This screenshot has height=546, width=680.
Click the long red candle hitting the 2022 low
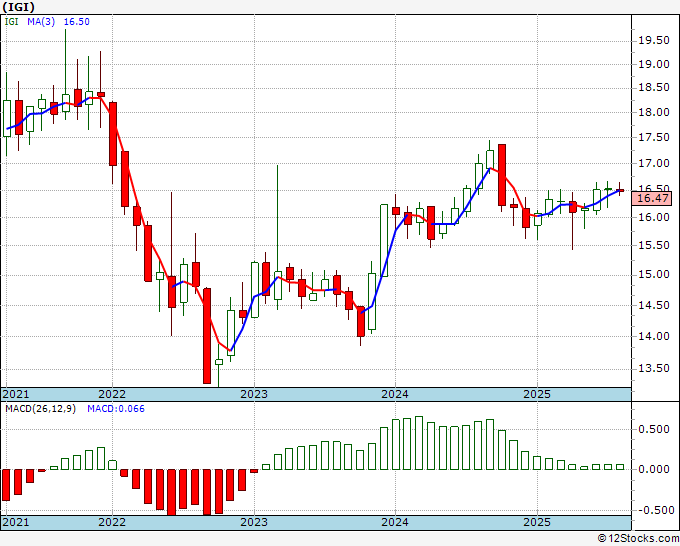click(x=207, y=335)
